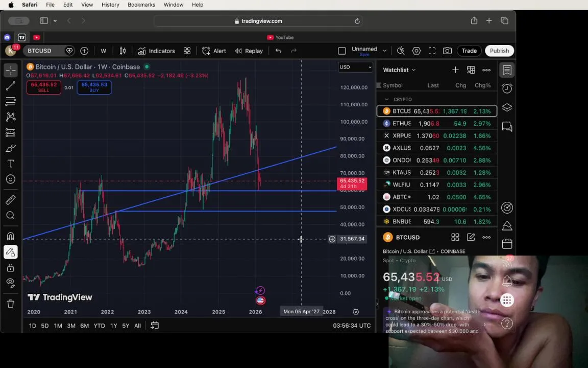Toggle stay in drawing mode

[x=11, y=252]
